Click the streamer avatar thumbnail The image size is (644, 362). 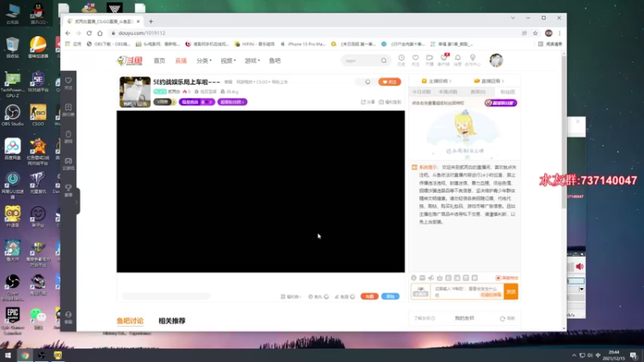click(135, 92)
